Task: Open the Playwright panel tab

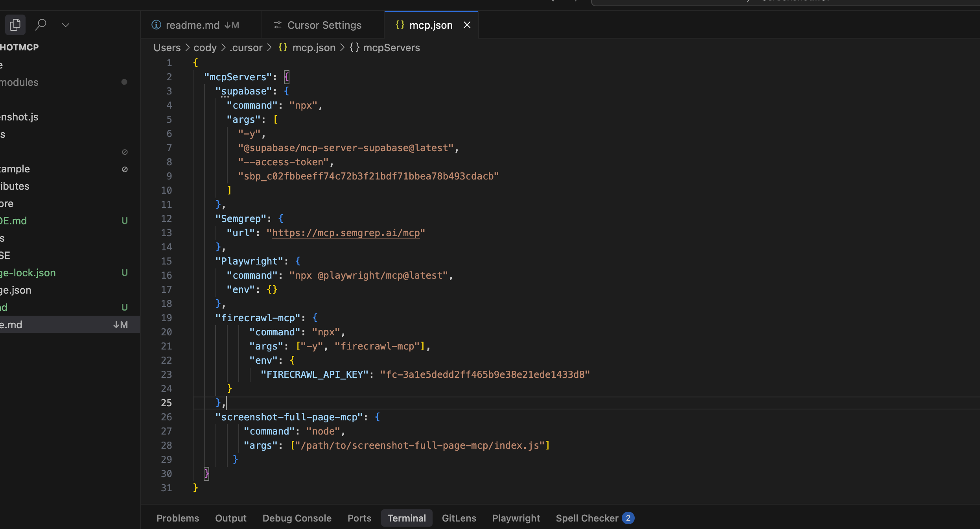Action: pyautogui.click(x=516, y=518)
